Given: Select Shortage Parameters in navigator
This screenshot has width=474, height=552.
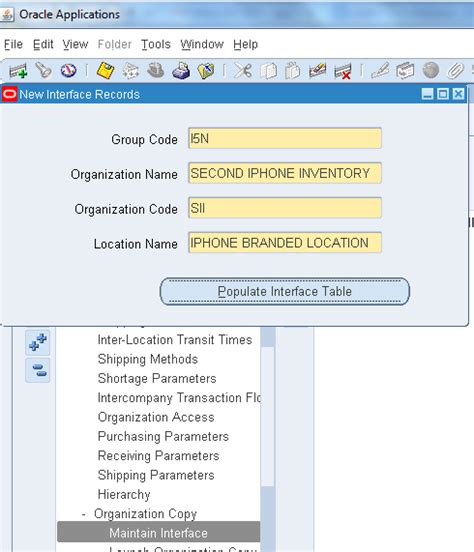Looking at the screenshot, I should tap(157, 378).
